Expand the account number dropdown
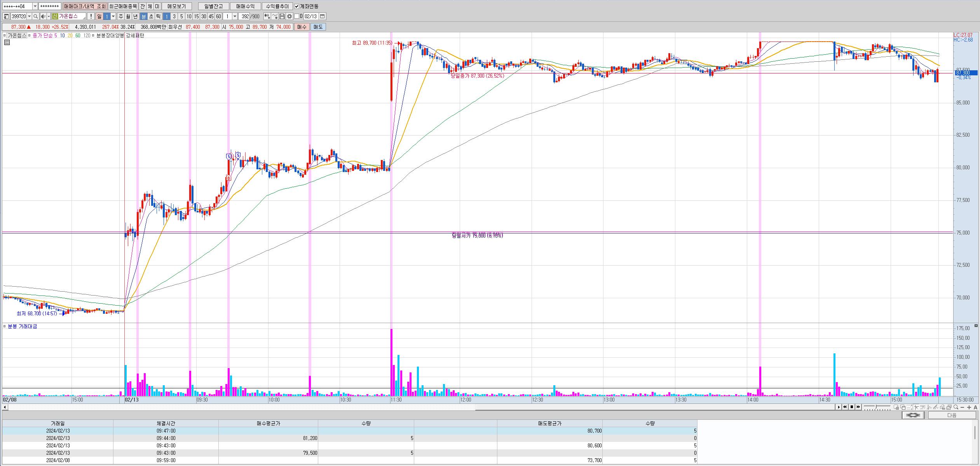The width and height of the screenshot is (980, 466). click(x=35, y=6)
